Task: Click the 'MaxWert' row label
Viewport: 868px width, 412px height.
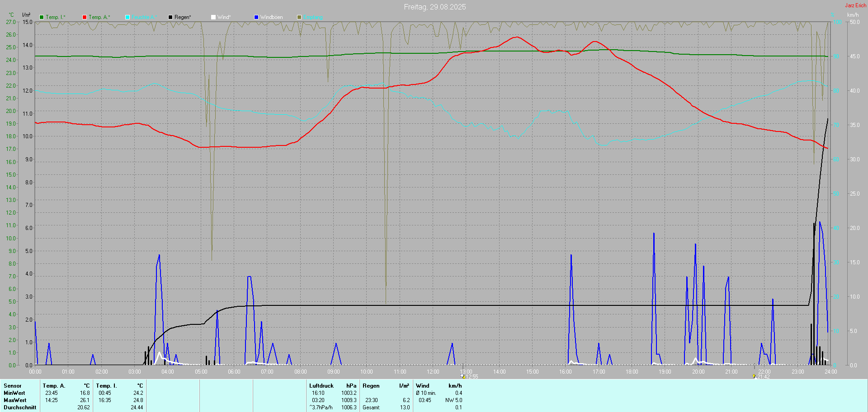Action: (15, 400)
